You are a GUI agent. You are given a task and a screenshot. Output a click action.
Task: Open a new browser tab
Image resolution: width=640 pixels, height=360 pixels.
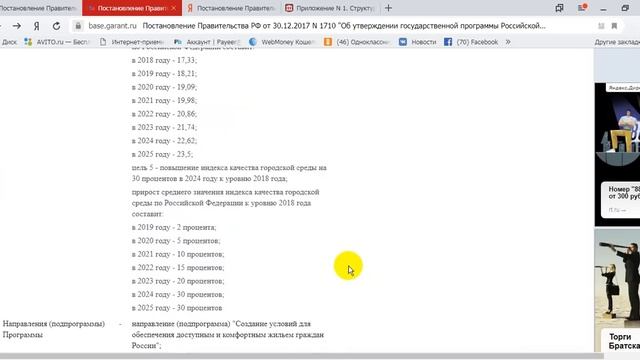click(x=388, y=8)
